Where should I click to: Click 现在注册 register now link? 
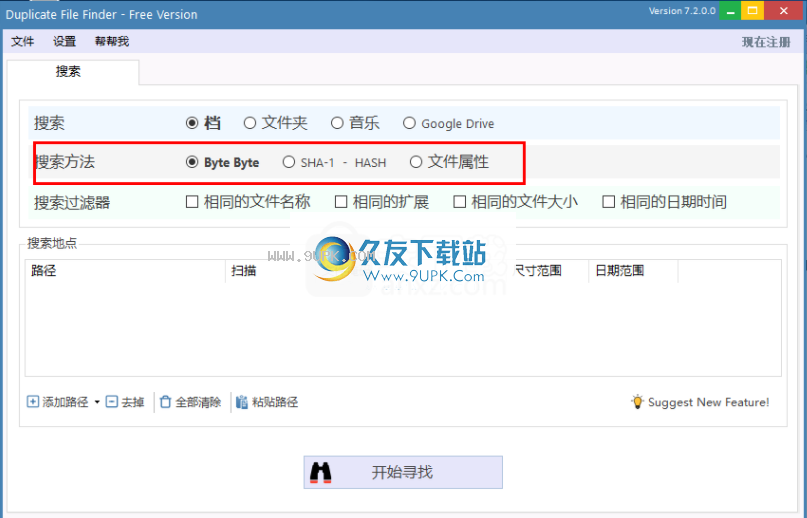point(766,42)
